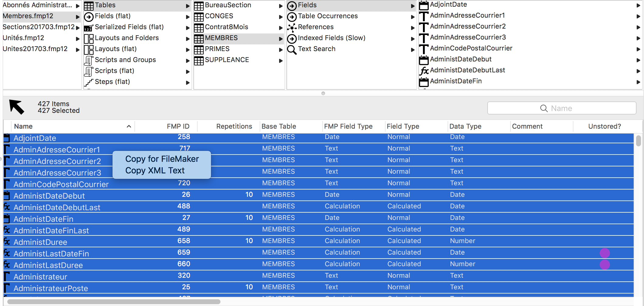Expand the AdminCodePostalCourrier field arrow
The height and width of the screenshot is (306, 644).
click(638, 49)
